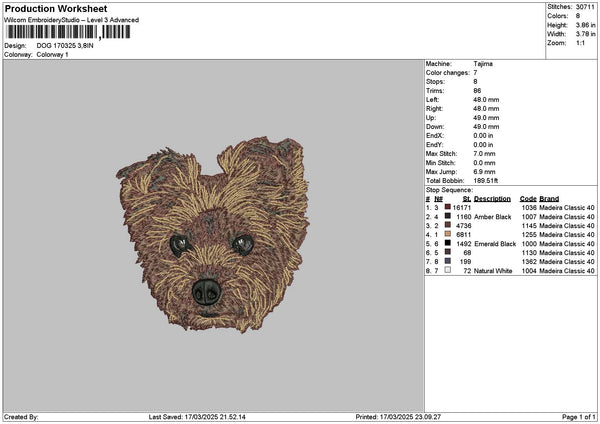Pick the tan swatch for code 1255
600x424 pixels.
pyautogui.click(x=449, y=234)
